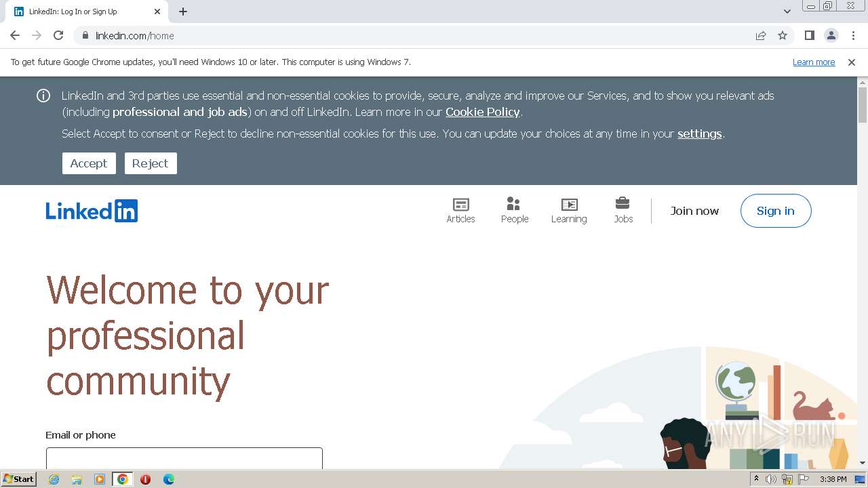
Task: Click the volume speaker tray icon
Action: pyautogui.click(x=771, y=479)
